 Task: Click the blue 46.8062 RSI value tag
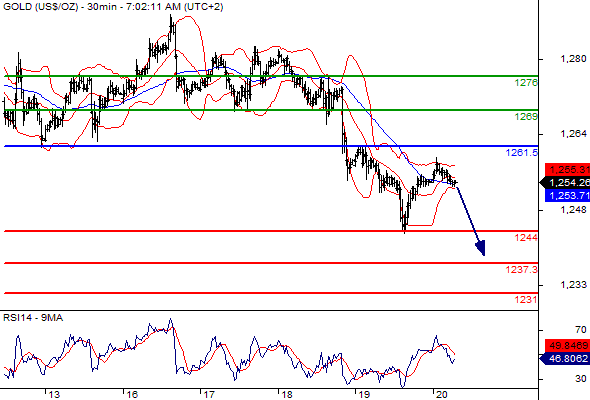[x=566, y=359]
